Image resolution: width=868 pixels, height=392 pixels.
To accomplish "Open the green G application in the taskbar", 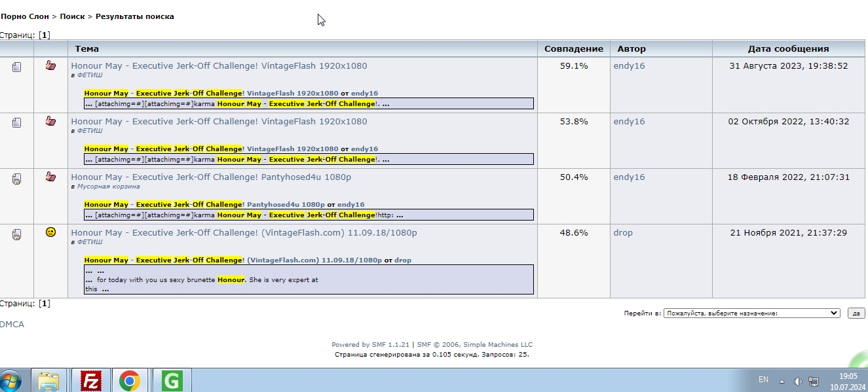I will pos(172,381).
